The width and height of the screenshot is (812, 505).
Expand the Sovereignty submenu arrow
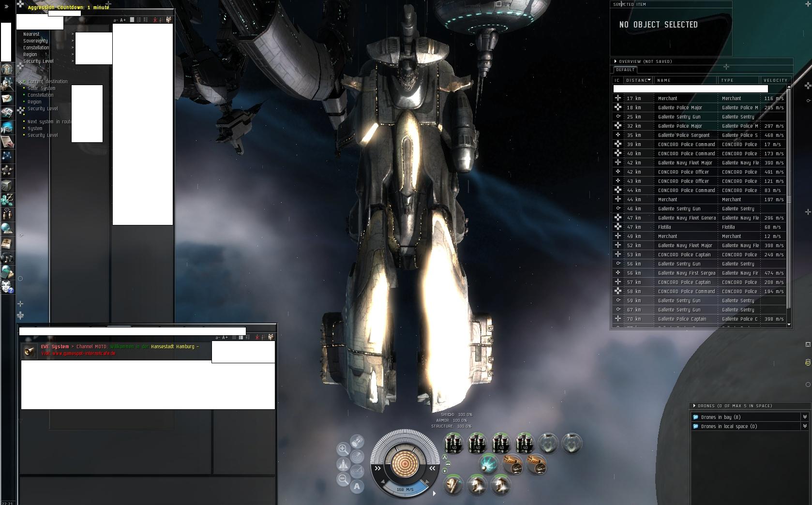pos(73,41)
